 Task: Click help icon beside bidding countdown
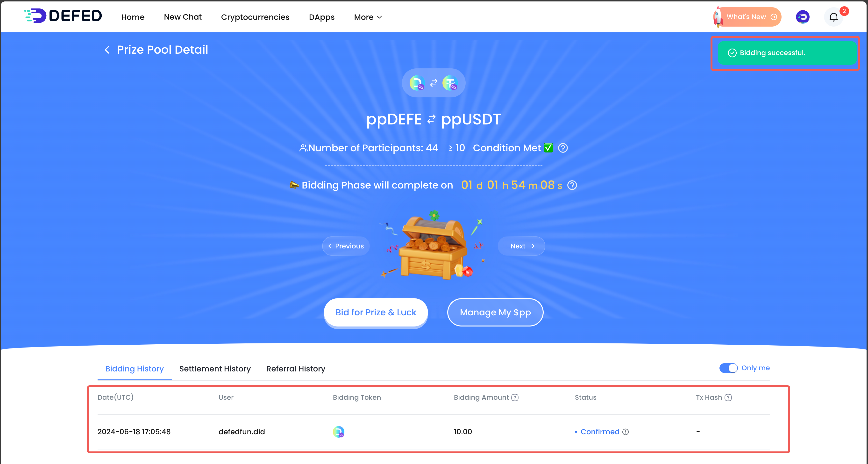pyautogui.click(x=572, y=185)
